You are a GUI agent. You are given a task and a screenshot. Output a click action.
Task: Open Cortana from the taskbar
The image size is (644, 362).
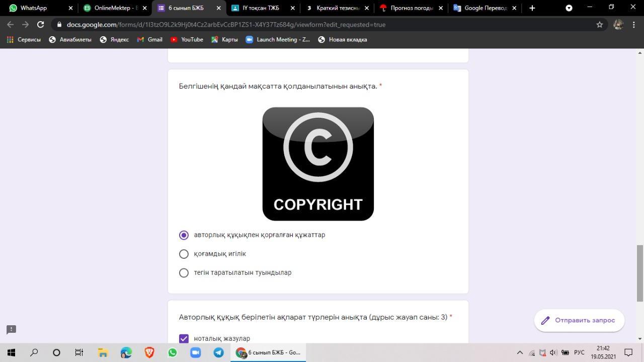pyautogui.click(x=56, y=352)
